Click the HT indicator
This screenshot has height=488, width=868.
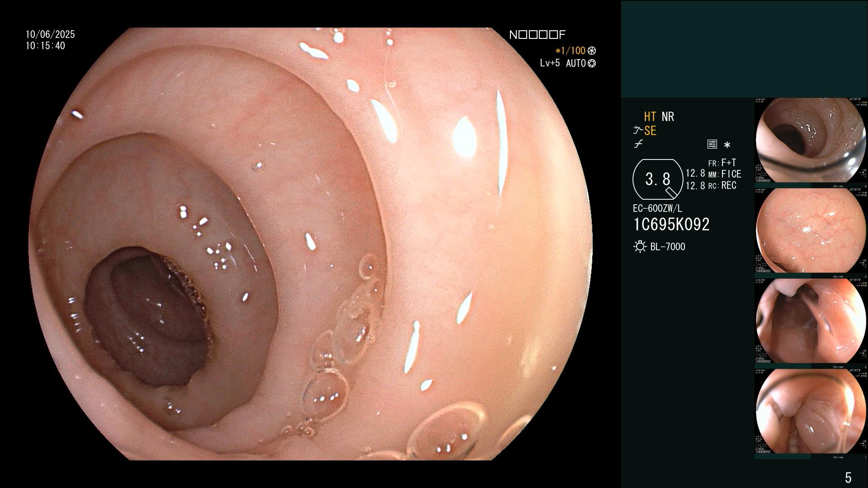pos(650,117)
